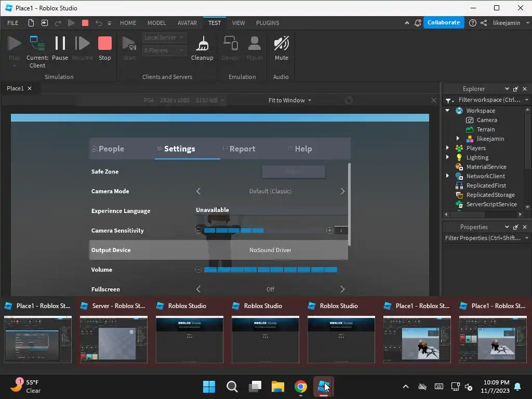532x399 pixels.
Task: Decrease Camera Sensitivity with minus button
Action: pos(198,230)
